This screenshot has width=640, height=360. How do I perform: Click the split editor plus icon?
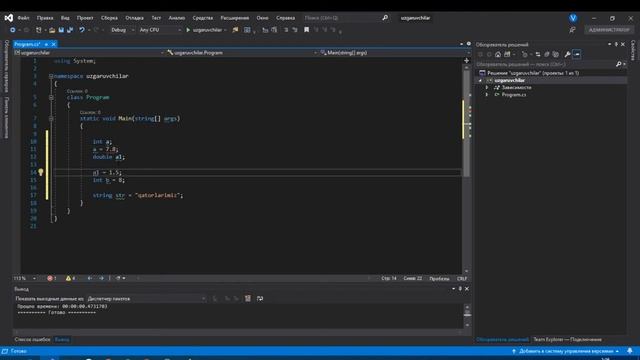click(x=467, y=60)
